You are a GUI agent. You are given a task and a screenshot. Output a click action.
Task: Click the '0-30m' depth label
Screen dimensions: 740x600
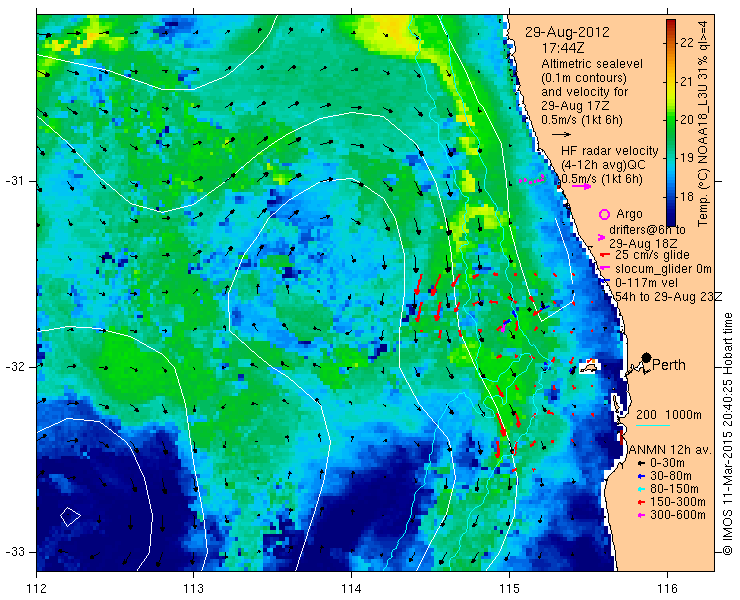point(667,463)
